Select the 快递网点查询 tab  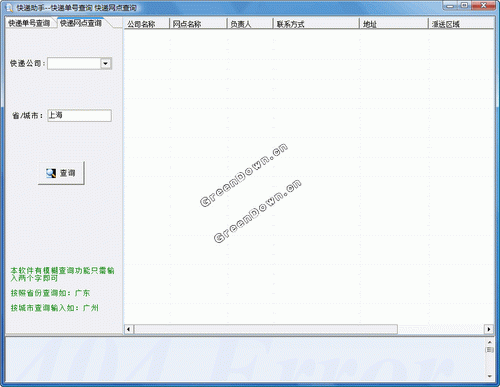81,23
